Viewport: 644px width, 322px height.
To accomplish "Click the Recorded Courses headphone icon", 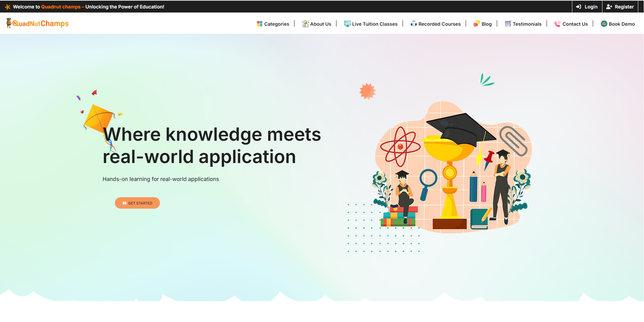I will [x=413, y=24].
